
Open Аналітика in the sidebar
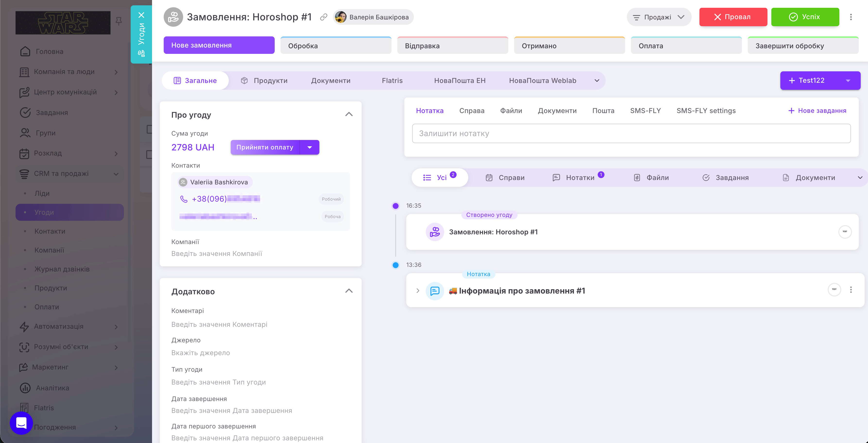click(52, 388)
